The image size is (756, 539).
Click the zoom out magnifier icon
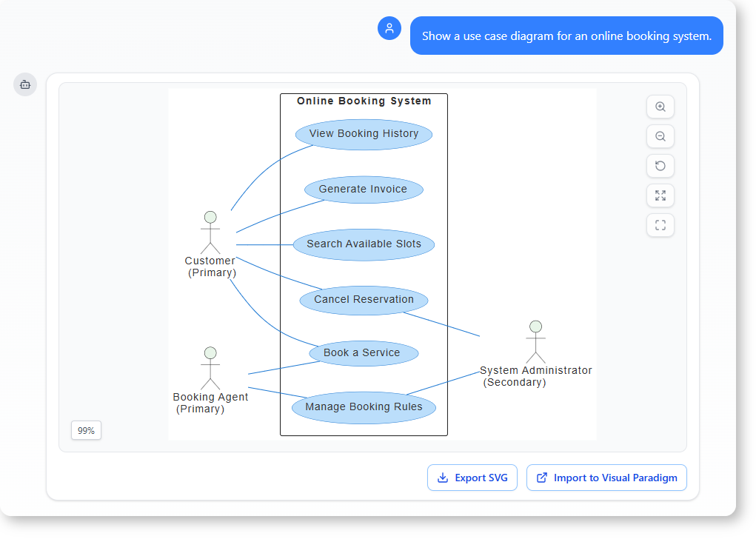click(660, 136)
